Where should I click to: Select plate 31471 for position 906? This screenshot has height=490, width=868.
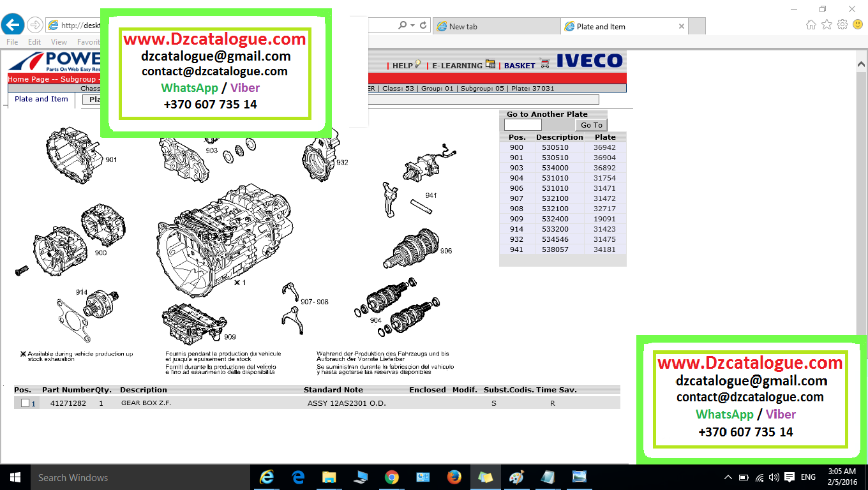point(604,188)
